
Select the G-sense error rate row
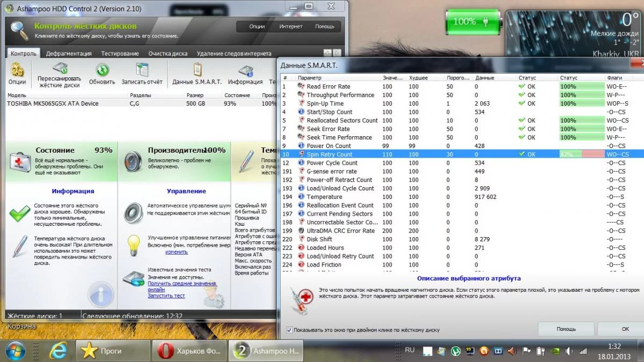click(x=462, y=172)
